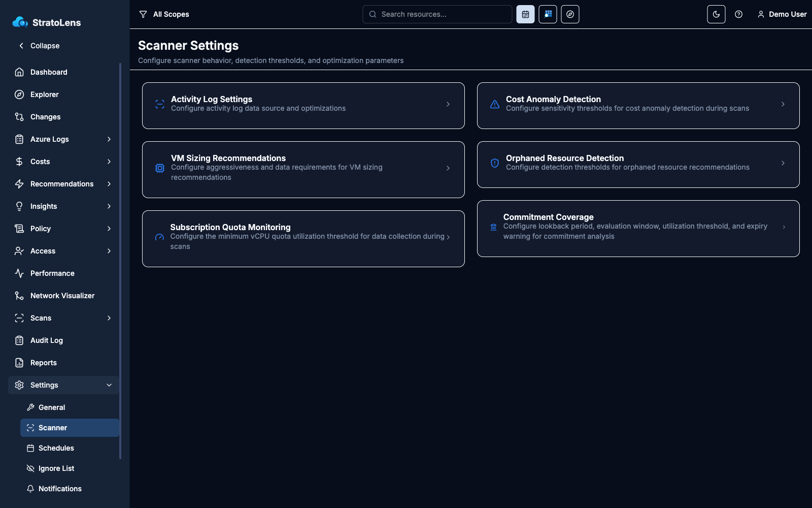Click the Activity Log Settings scan icon
The width and height of the screenshot is (812, 508).
(x=160, y=104)
